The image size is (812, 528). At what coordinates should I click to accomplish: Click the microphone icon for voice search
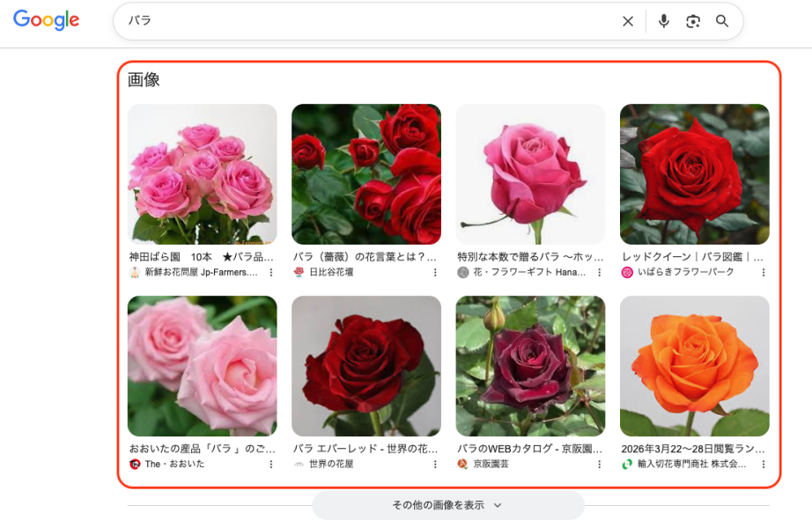(663, 20)
